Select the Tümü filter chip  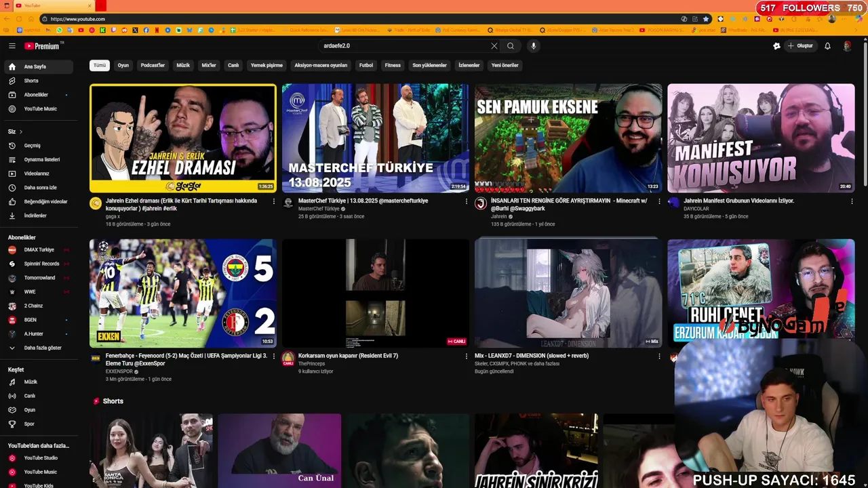pyautogui.click(x=100, y=66)
